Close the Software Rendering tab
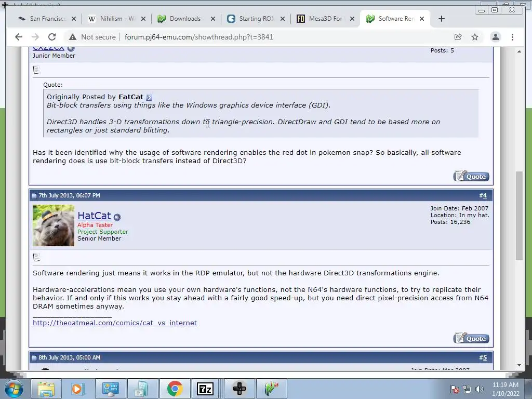 click(x=422, y=19)
